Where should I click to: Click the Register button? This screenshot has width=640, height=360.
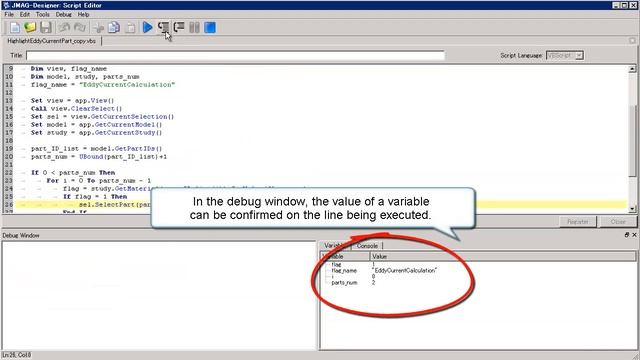pyautogui.click(x=578, y=222)
